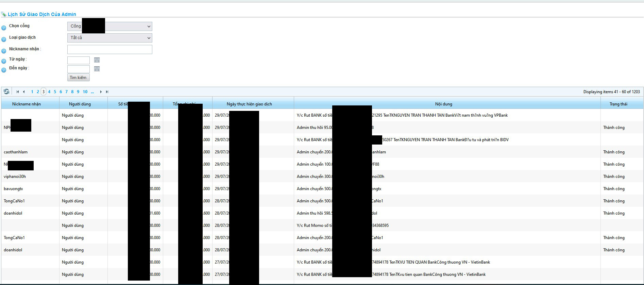Viewport: 644px width, 285px height.
Task: Open calendar picker for Đến ngày
Action: tap(97, 69)
